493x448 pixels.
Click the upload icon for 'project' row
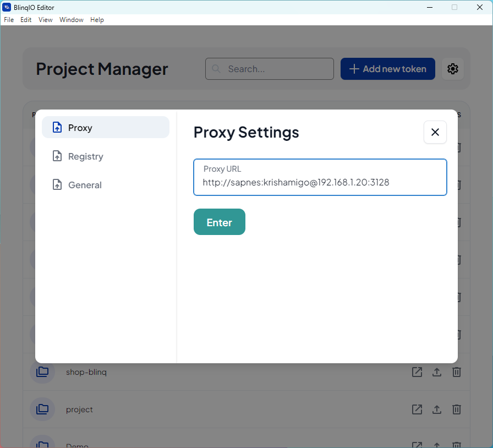(437, 409)
